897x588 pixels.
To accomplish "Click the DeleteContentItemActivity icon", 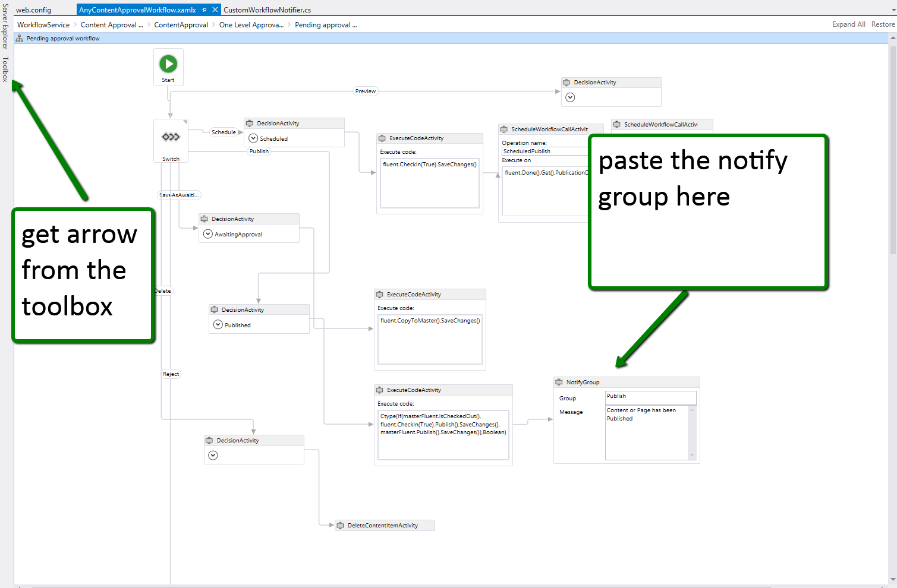I will click(x=340, y=525).
